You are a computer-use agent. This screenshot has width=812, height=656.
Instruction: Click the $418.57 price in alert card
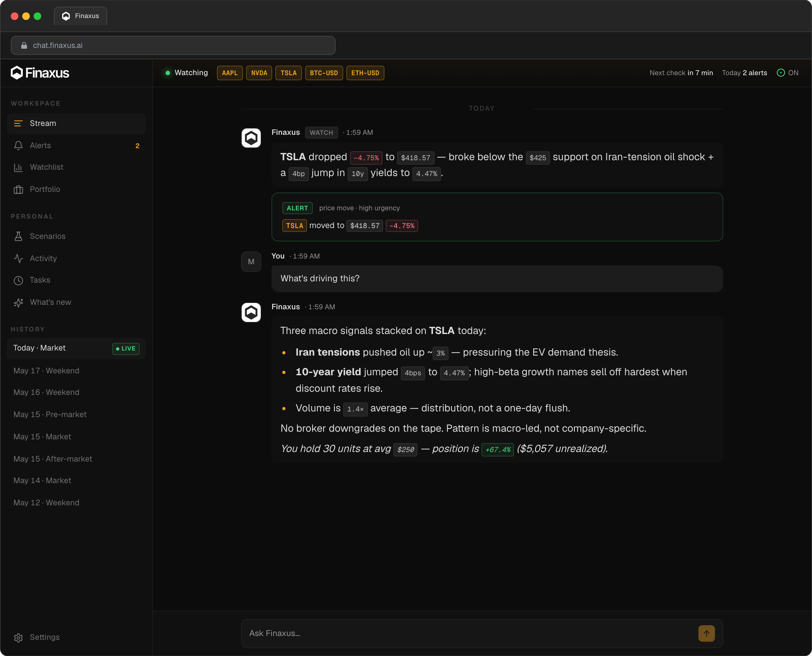click(x=365, y=226)
